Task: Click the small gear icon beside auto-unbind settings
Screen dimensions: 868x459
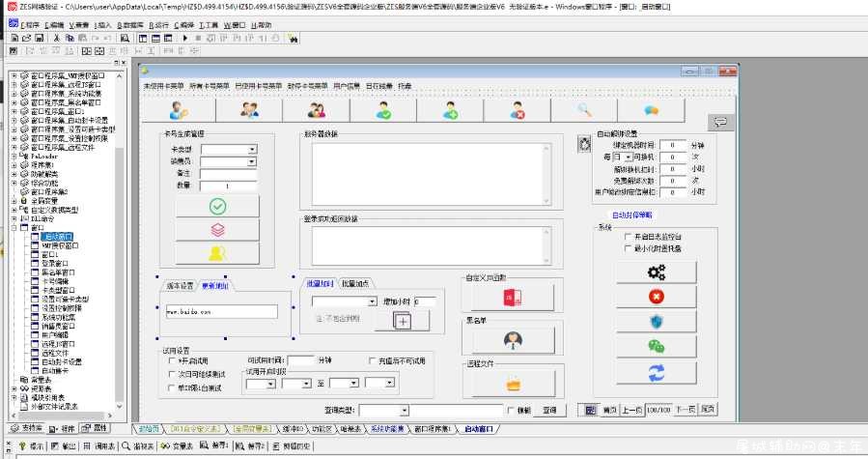Action: point(584,144)
